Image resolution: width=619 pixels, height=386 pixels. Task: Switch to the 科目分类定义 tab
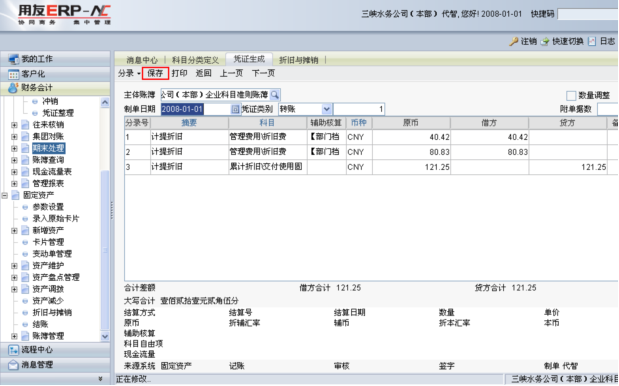point(195,60)
